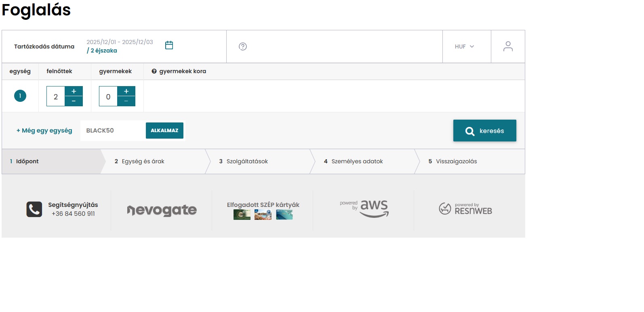Image resolution: width=644 pixels, height=312 pixels.
Task: Apply the coupon with ALKALMAZ button
Action: [164, 131]
